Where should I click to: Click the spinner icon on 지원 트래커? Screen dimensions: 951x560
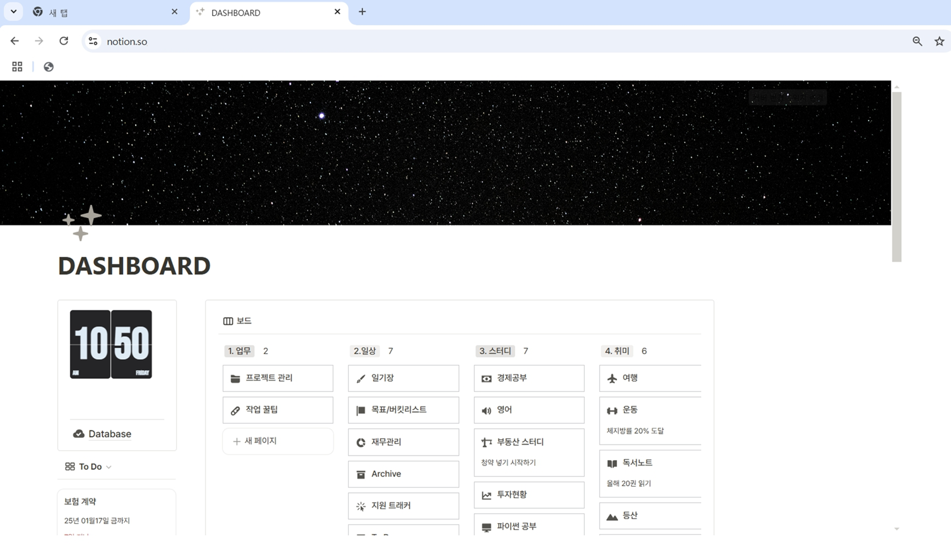[x=361, y=507]
